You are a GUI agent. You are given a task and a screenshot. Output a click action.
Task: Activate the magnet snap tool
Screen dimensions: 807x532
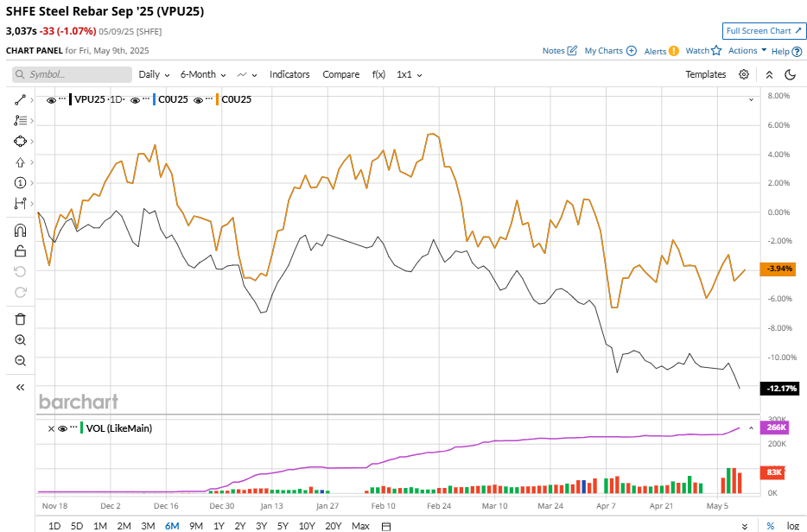(x=21, y=231)
